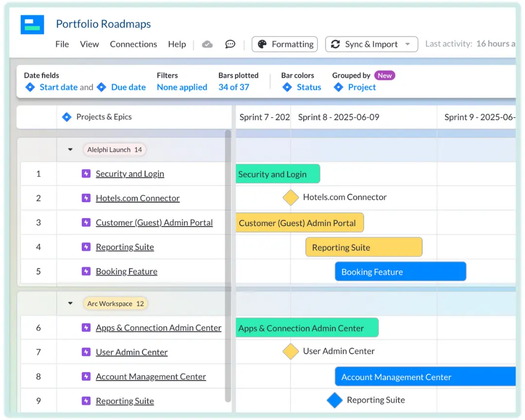Open the Booking Feature epic link
Screen dimensions: 525x420
pos(126,271)
